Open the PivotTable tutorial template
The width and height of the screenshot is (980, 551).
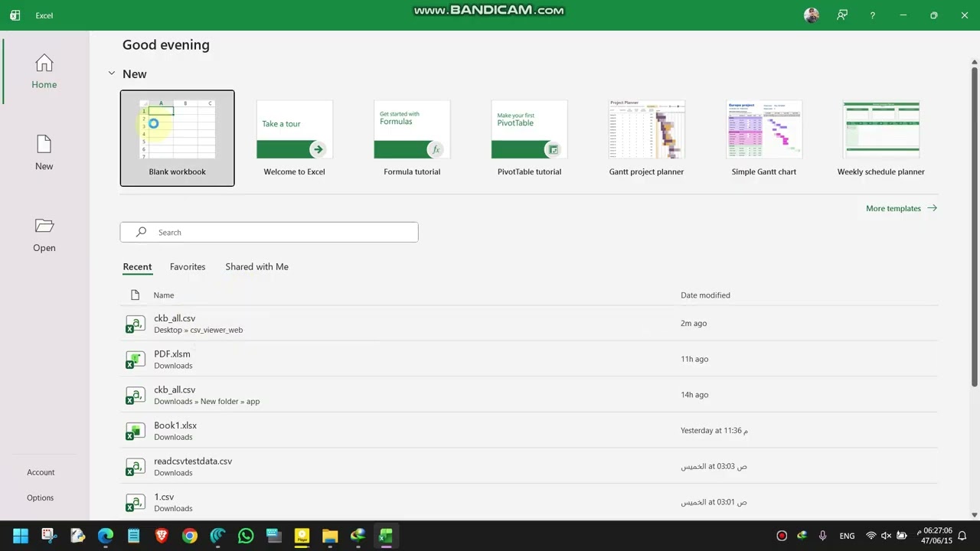pyautogui.click(x=529, y=139)
